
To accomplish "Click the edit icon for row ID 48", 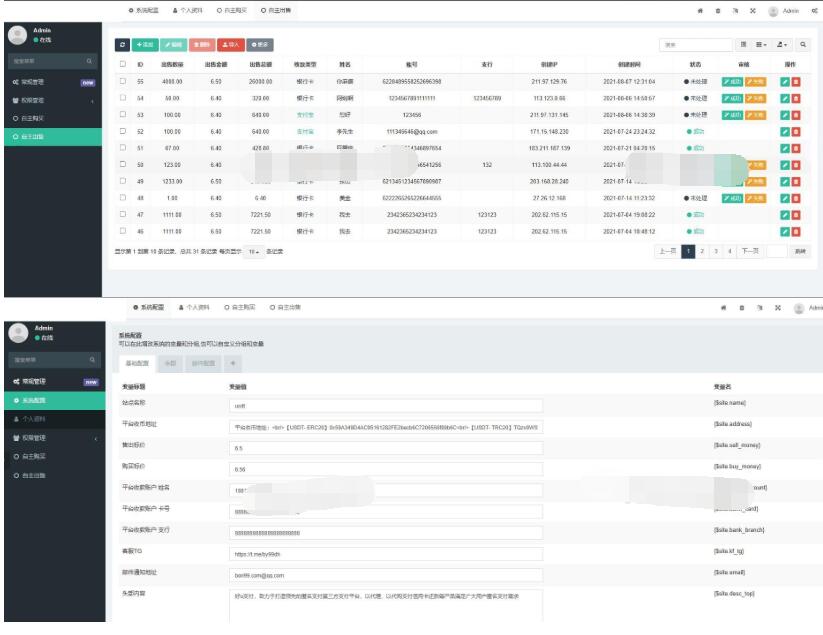I will coord(784,198).
